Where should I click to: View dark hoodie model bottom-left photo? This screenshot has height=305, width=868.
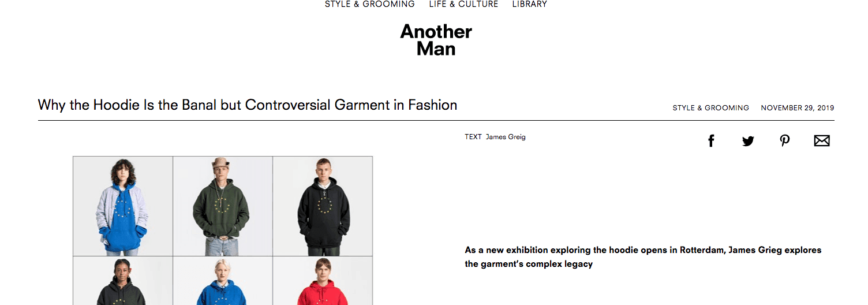coord(123,281)
